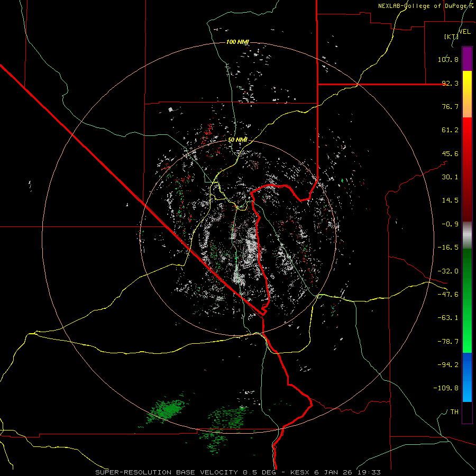Select the 92.3 value on the velocity scale
The width and height of the screenshot is (476, 476).
pyautogui.click(x=450, y=83)
